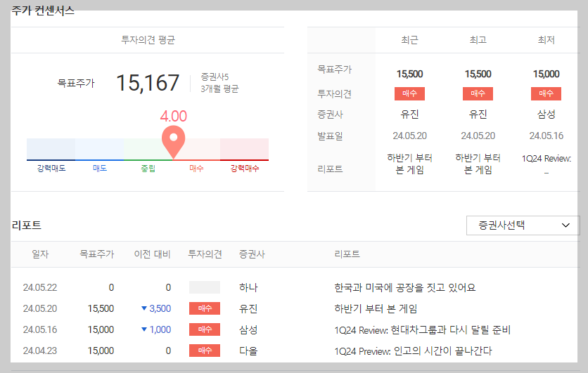
Task: Click the 강력매도 segment of rating bar
Action: [51, 149]
